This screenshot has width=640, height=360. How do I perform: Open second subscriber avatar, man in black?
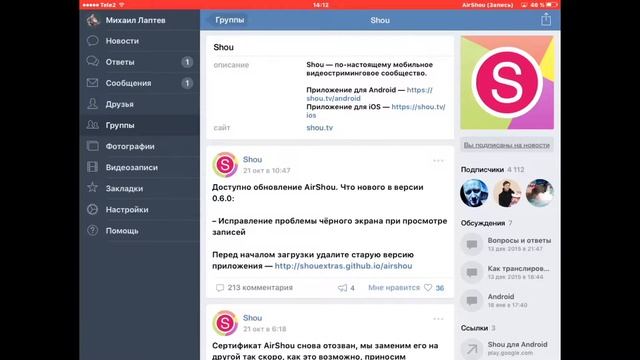tap(507, 193)
